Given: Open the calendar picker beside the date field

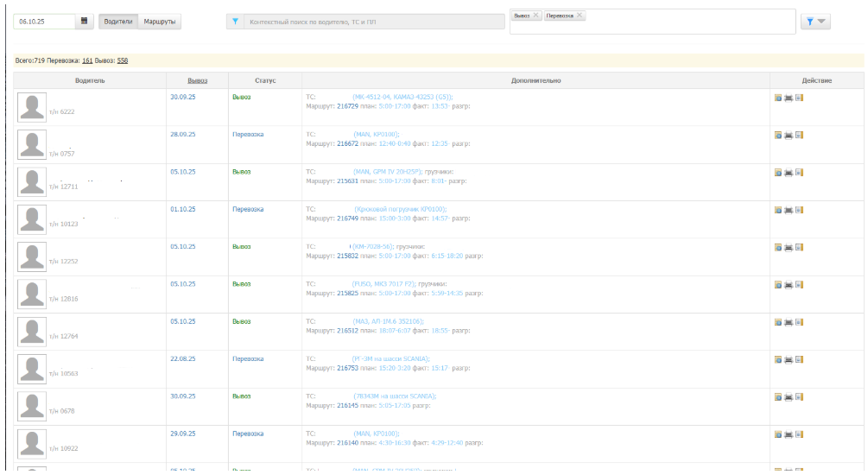Looking at the screenshot, I should click(85, 22).
